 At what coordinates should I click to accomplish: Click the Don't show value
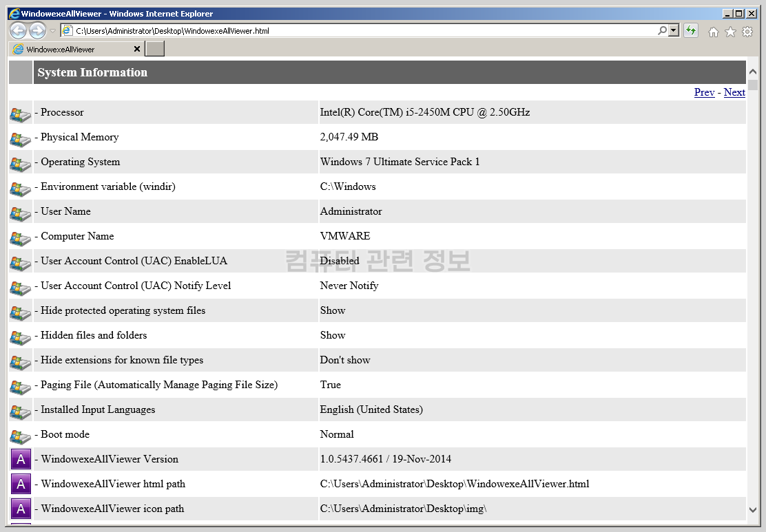click(x=345, y=360)
